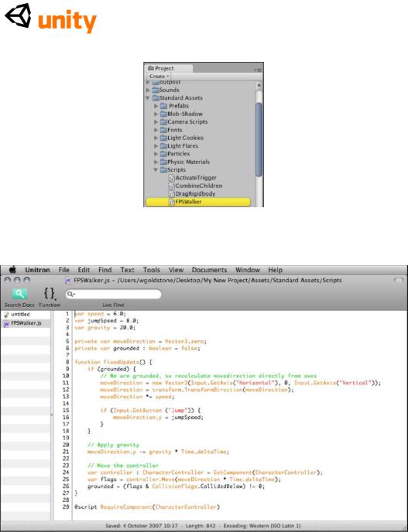Open the Edit menu
Screen dimensions: 408x532
84,270
